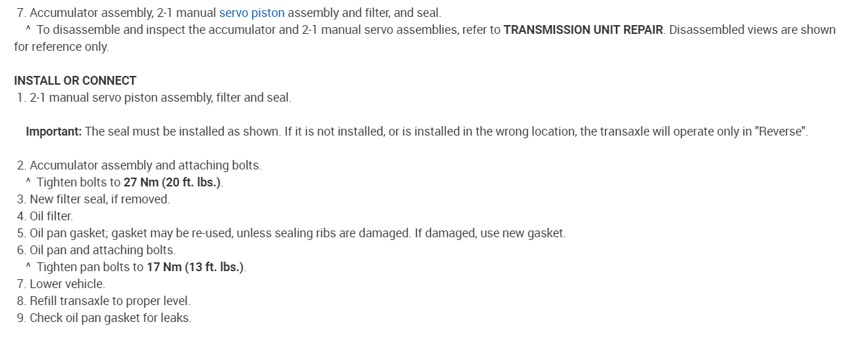This screenshot has width=868, height=341.
Task: Click "2-1 manual servo piston assembly, filter and seal" line
Action: point(160,98)
